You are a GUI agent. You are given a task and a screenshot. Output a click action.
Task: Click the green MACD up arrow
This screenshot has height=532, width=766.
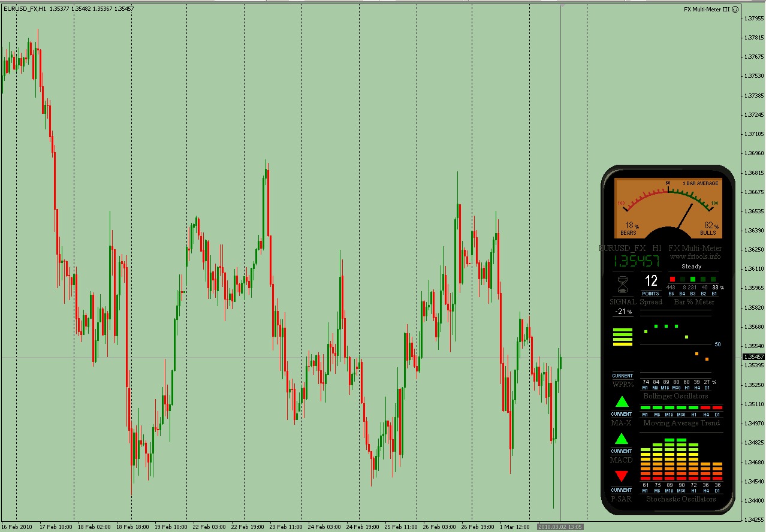tap(622, 439)
